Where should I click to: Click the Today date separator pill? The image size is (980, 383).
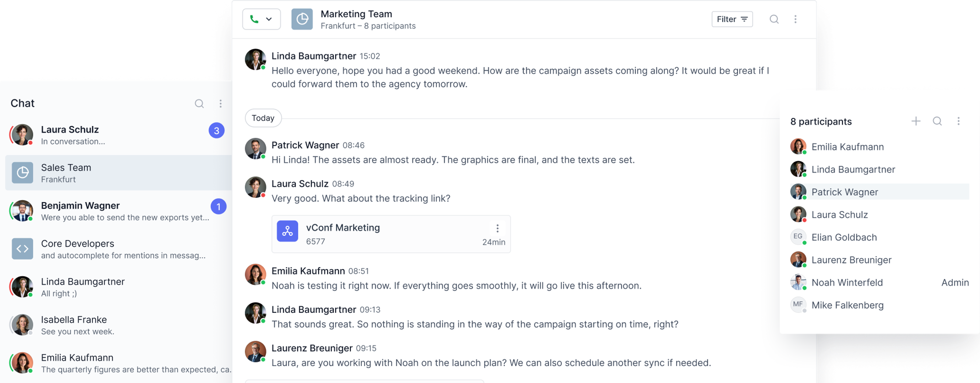pyautogui.click(x=263, y=118)
